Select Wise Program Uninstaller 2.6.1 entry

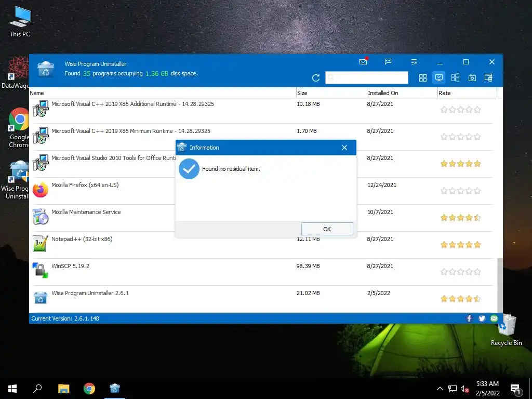(x=262, y=299)
